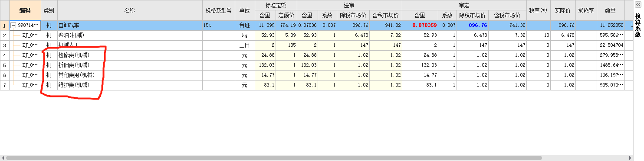Screen dimensions: 644x161
Task: Click the 编码 column header
Action: click(x=25, y=10)
